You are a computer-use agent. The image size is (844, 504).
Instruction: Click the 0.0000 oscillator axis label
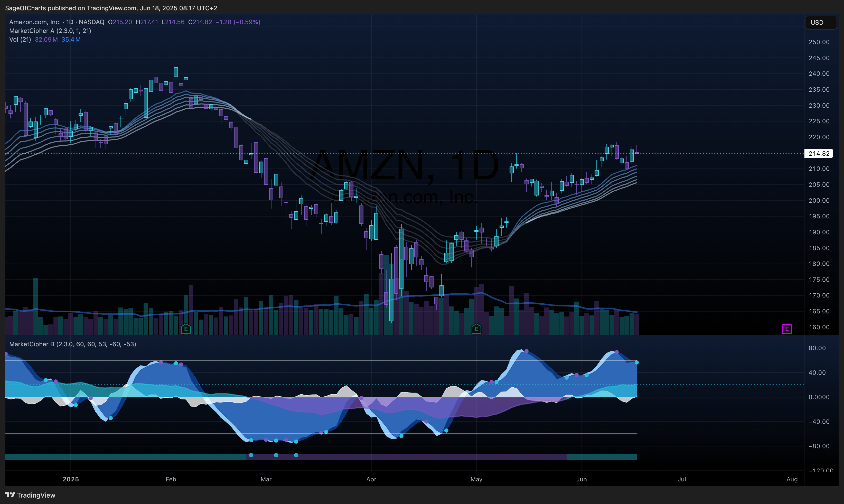819,397
